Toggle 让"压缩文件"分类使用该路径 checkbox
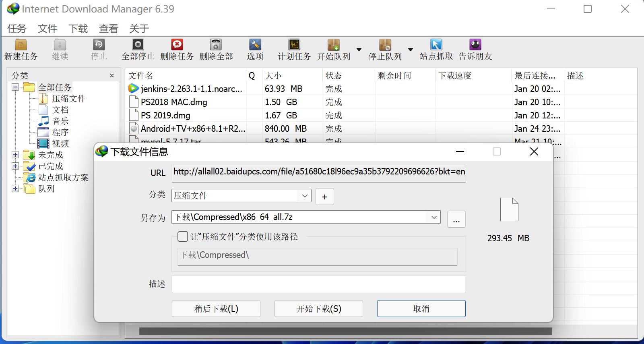 pyautogui.click(x=183, y=236)
